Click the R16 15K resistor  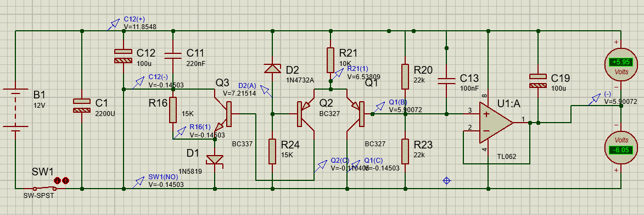pos(173,110)
